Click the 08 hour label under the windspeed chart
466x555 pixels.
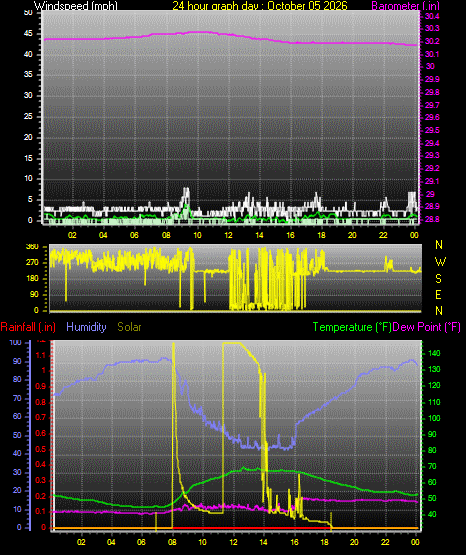coord(166,235)
